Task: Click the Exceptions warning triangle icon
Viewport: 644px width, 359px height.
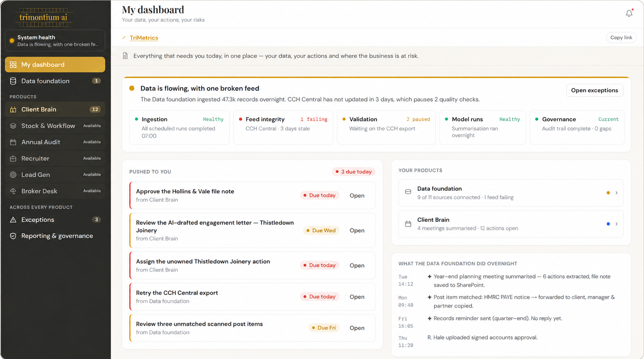Action: [x=13, y=220]
